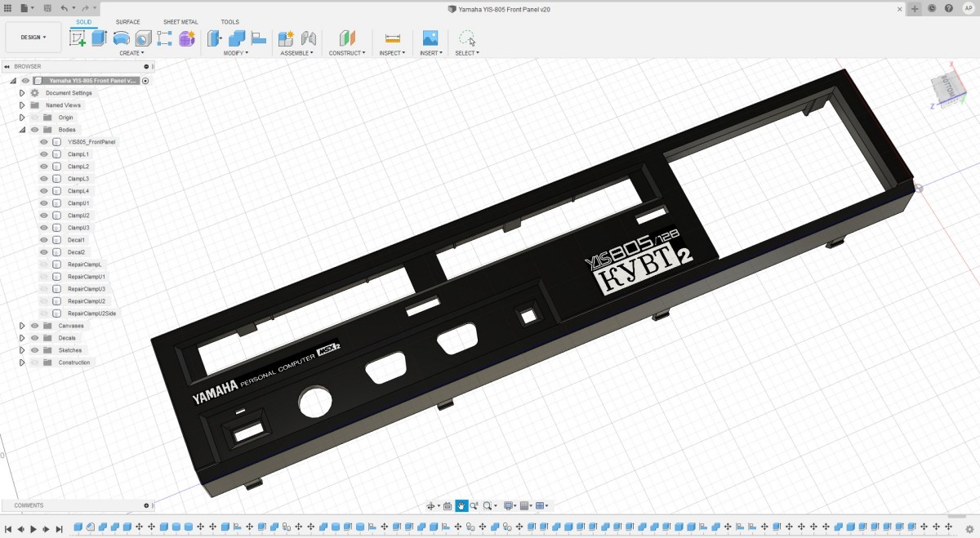Select the Press Pull tool
This screenshot has width=980, height=538.
[215, 38]
